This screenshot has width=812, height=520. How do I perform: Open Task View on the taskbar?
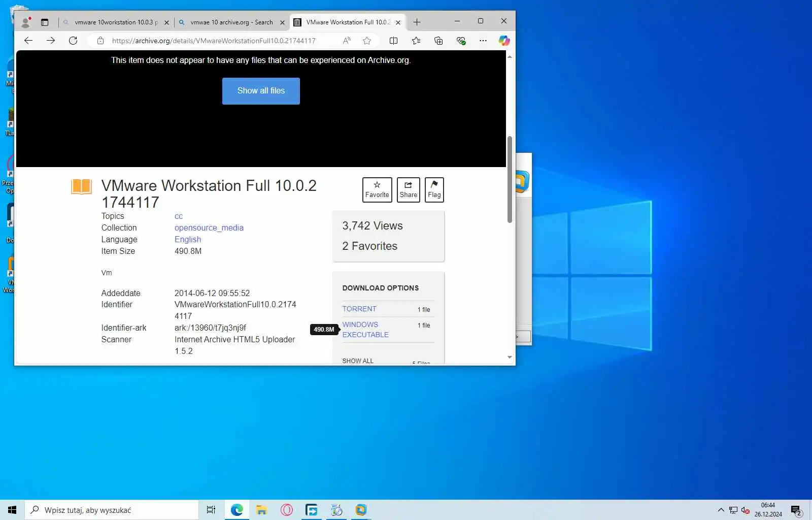pos(211,510)
